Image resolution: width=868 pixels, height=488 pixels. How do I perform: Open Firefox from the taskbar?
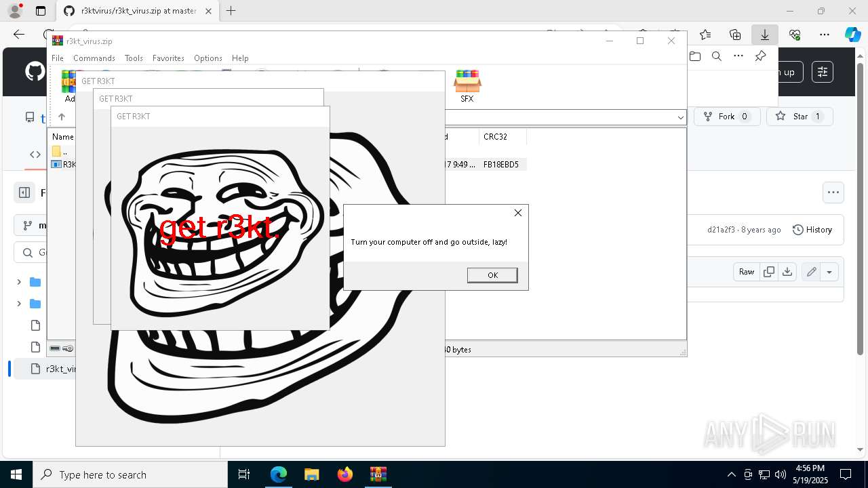click(x=344, y=474)
